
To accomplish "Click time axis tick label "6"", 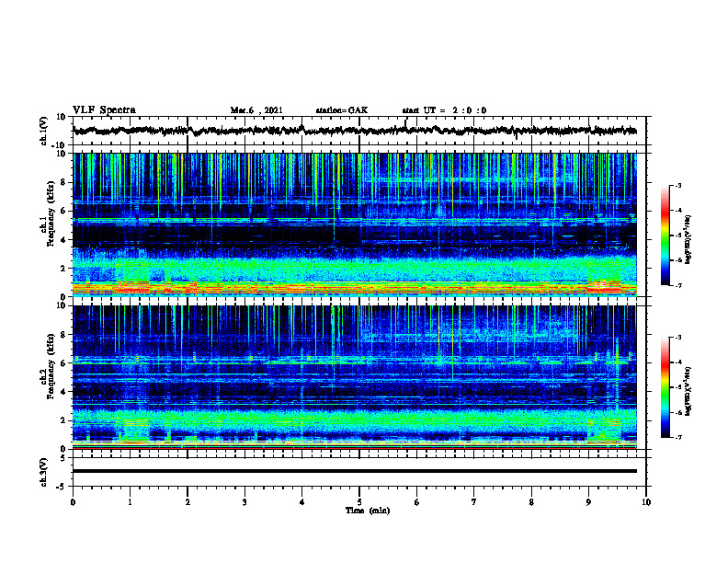I will pyautogui.click(x=417, y=502).
